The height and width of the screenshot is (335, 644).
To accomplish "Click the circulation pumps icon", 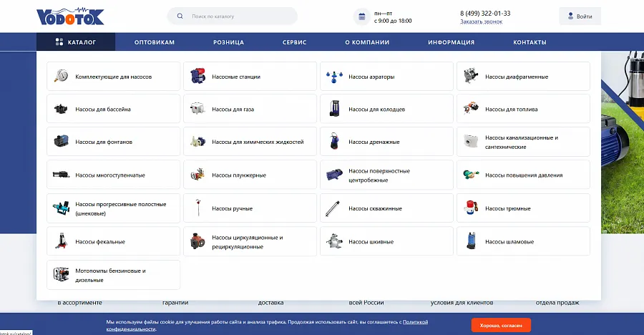I will point(197,241).
